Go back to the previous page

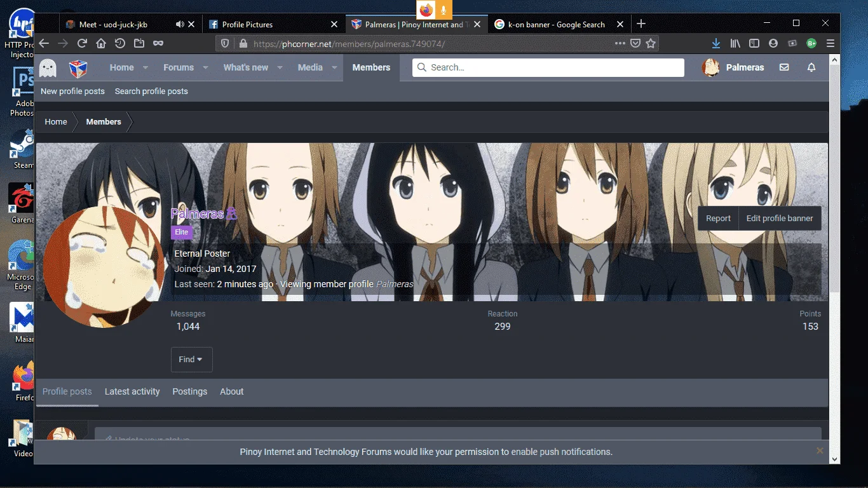coord(44,43)
